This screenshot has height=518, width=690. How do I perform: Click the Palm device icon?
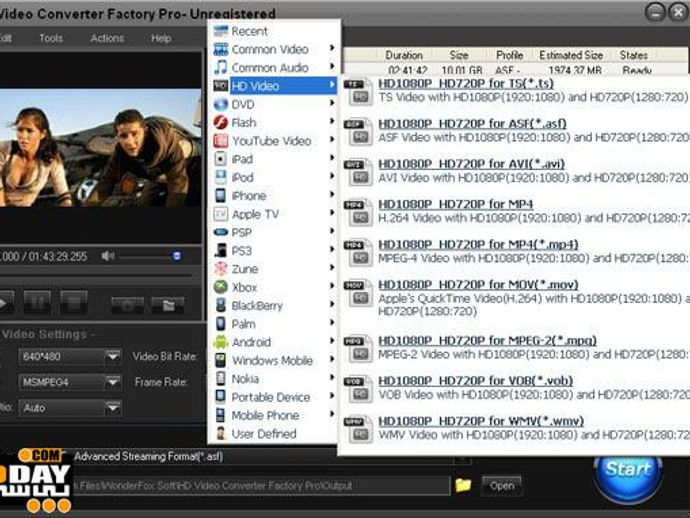tap(220, 323)
